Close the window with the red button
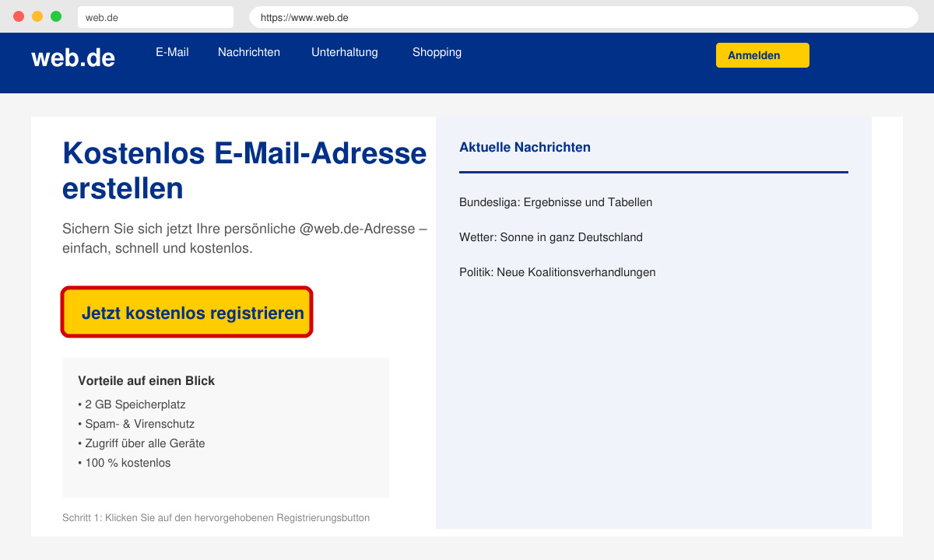Image resolution: width=934 pixels, height=560 pixels. tap(19, 16)
